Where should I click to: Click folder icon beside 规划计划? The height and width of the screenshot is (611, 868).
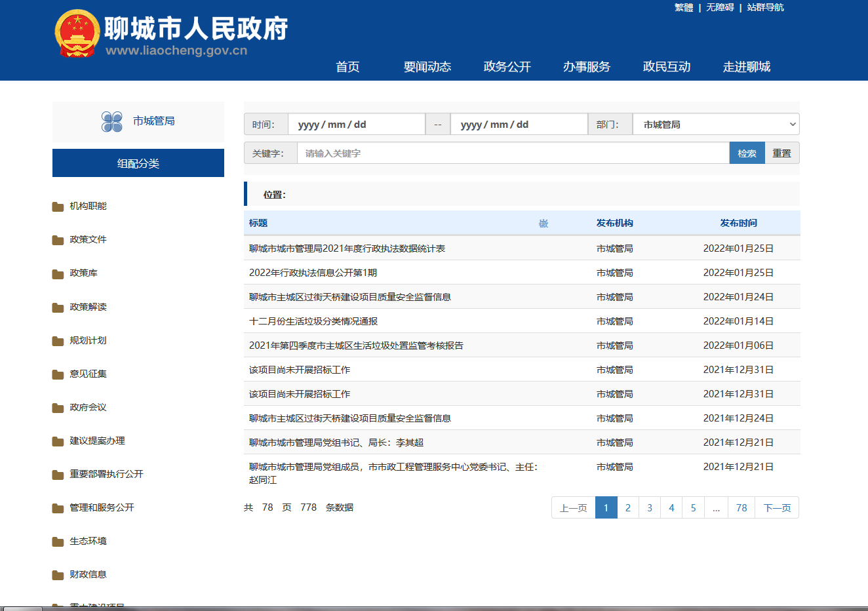58,341
